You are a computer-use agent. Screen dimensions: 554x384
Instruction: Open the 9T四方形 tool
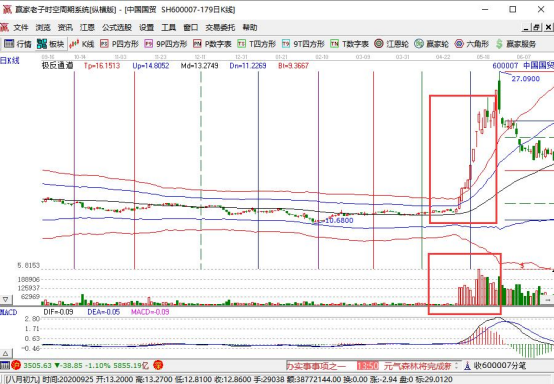[x=303, y=44]
